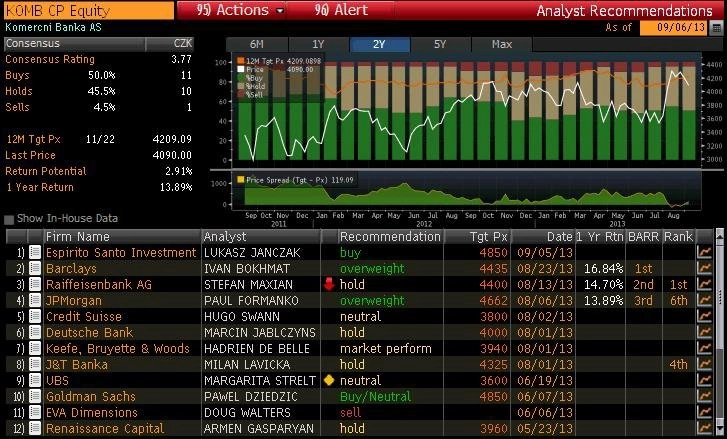Screen dimensions: 727x439
Task: Click the KOMB CP Equity ticker field
Action: pyautogui.click(x=89, y=10)
